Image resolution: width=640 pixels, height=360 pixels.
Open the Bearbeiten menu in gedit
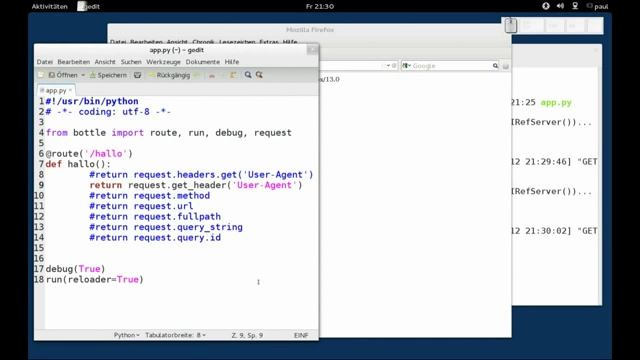(73, 62)
